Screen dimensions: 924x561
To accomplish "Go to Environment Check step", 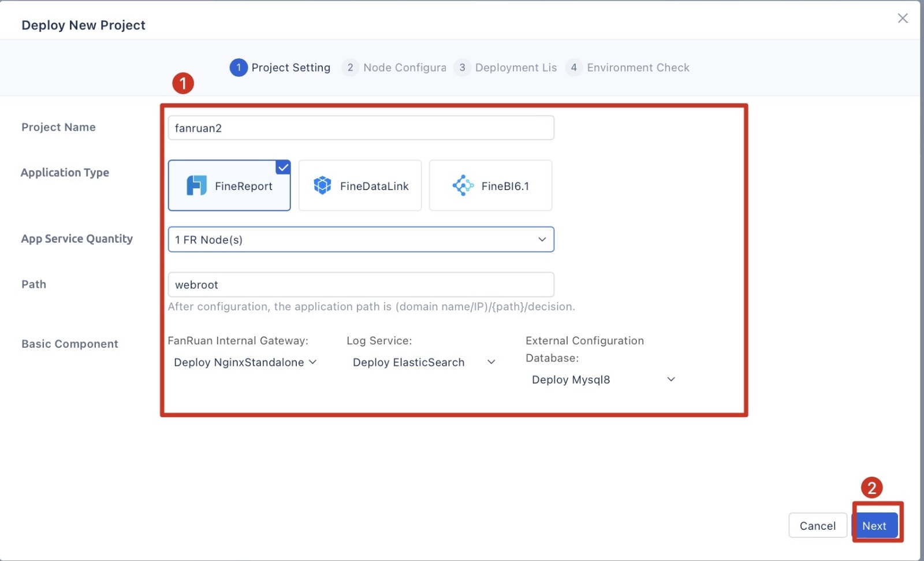I will pos(638,68).
